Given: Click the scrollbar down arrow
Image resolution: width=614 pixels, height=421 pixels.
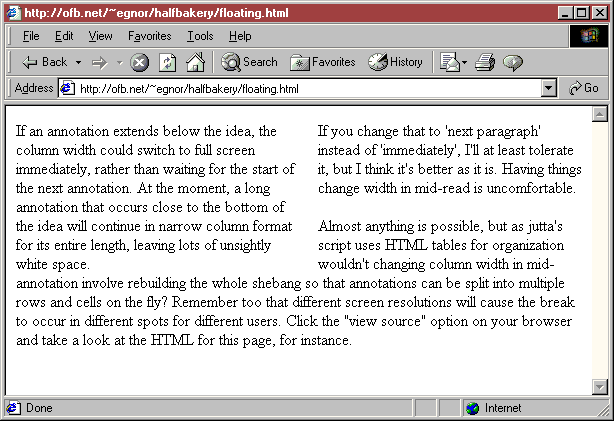Looking at the screenshot, I should tap(600, 387).
